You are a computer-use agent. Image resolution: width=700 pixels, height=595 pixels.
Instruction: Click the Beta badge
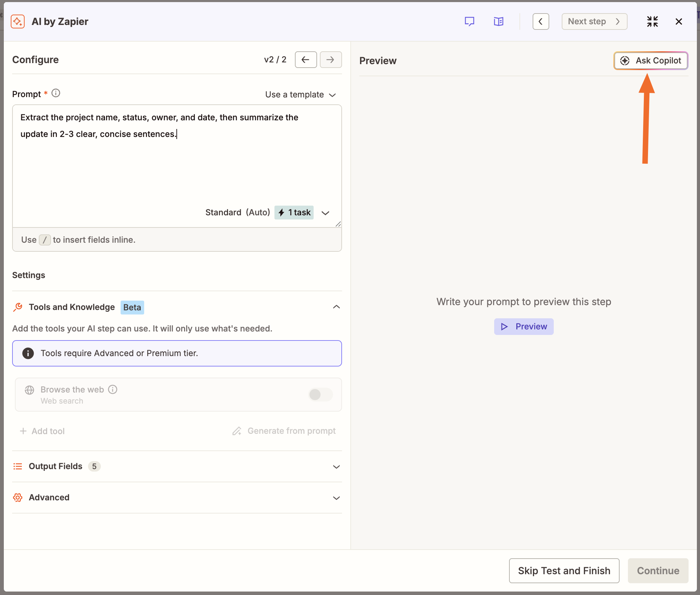coord(132,308)
